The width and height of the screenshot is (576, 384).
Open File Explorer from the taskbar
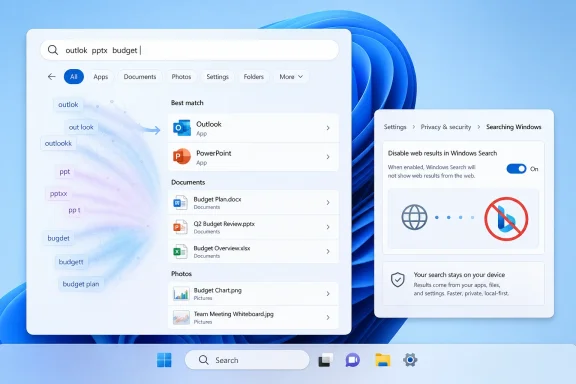click(x=382, y=360)
